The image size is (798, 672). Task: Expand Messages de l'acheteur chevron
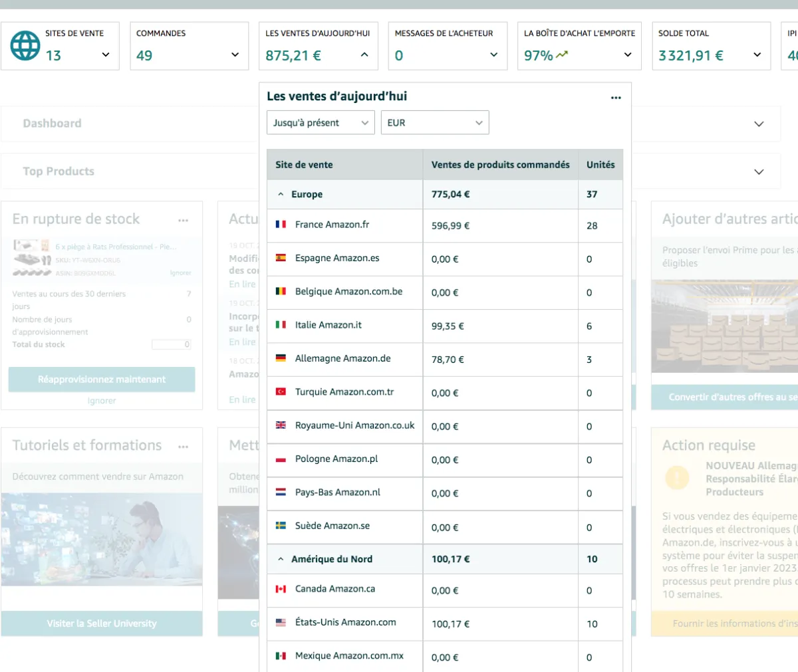pyautogui.click(x=493, y=55)
